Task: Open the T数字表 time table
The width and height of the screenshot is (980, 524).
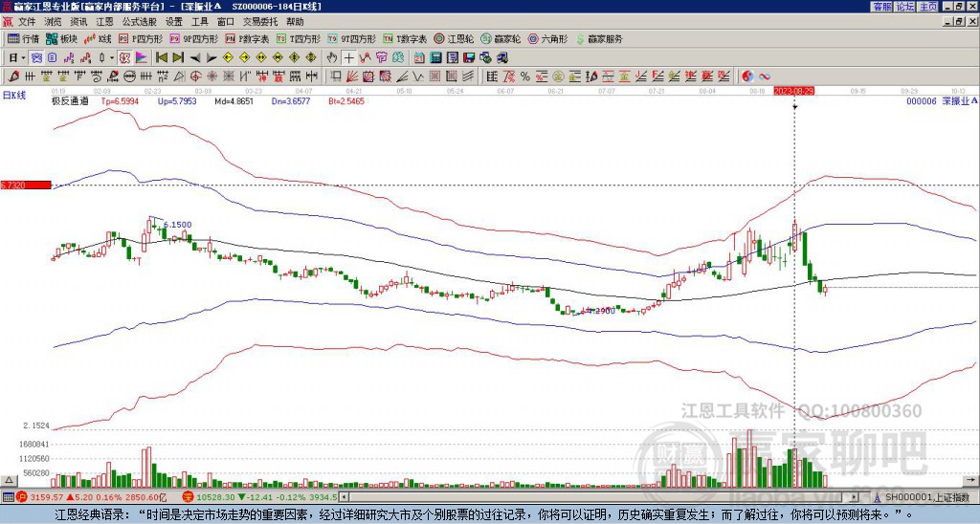Action: click(405, 38)
